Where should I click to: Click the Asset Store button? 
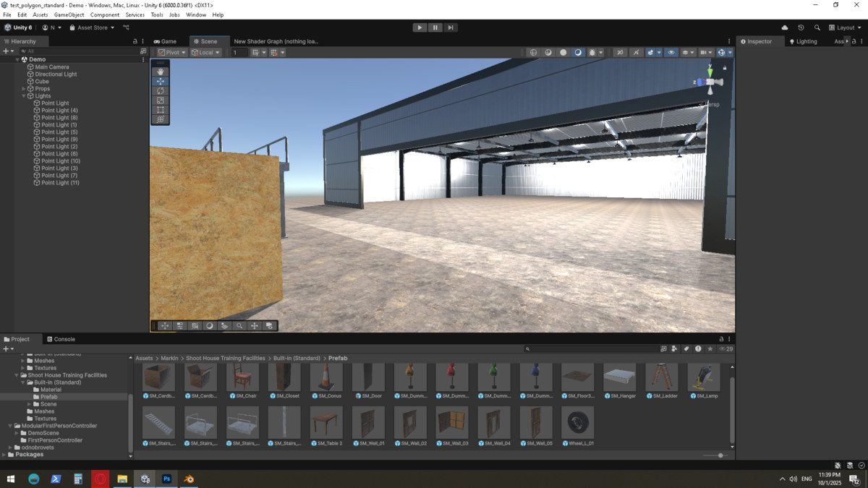[92, 27]
